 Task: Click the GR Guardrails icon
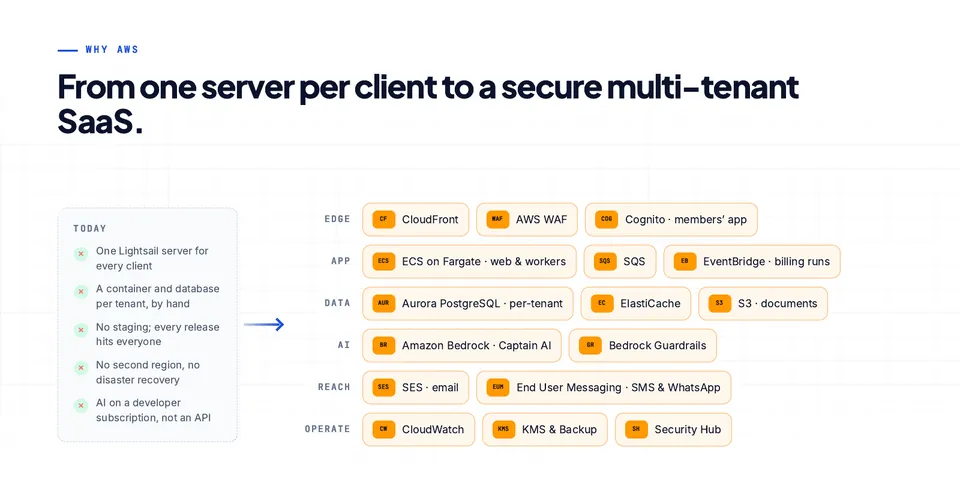pyautogui.click(x=590, y=345)
